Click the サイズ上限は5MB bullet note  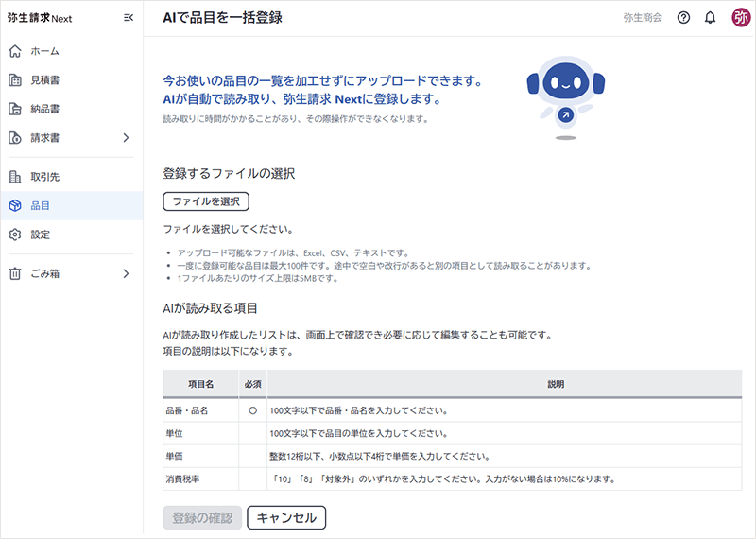click(x=257, y=278)
